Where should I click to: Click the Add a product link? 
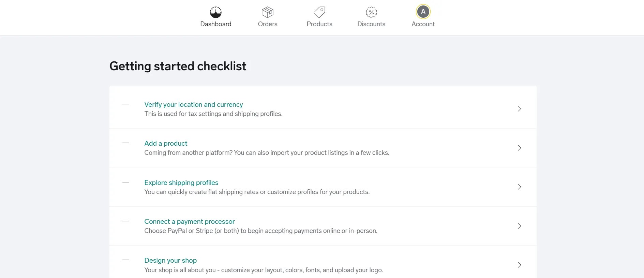coord(166,143)
